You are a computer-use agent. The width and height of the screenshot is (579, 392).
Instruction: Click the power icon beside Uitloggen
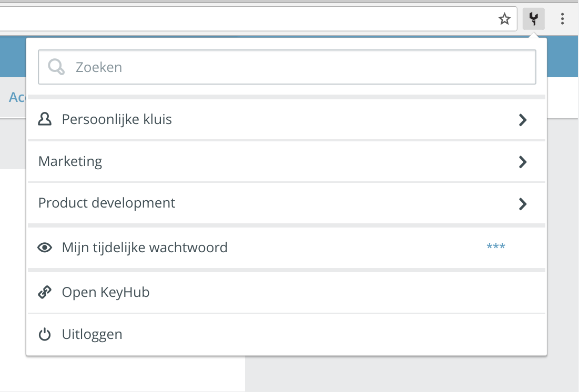45,334
